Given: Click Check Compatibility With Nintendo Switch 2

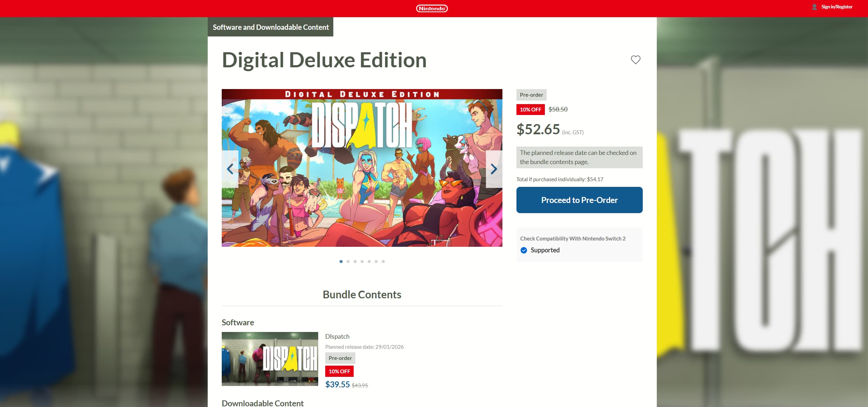Looking at the screenshot, I should pyautogui.click(x=573, y=239).
